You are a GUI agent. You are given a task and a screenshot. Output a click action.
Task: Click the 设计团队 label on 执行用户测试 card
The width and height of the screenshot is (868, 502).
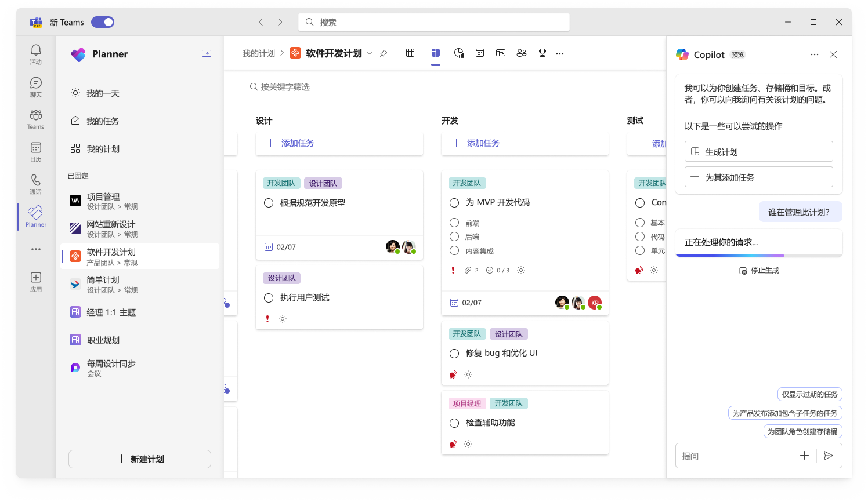282,278
